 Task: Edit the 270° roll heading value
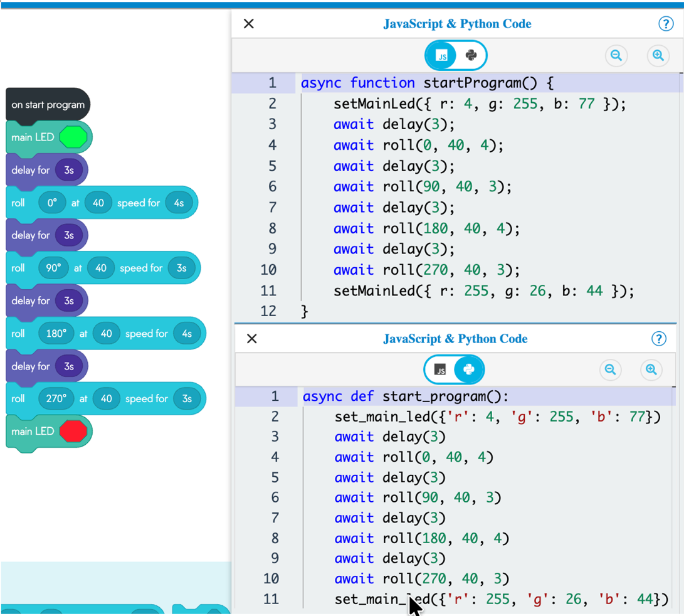[x=56, y=398]
